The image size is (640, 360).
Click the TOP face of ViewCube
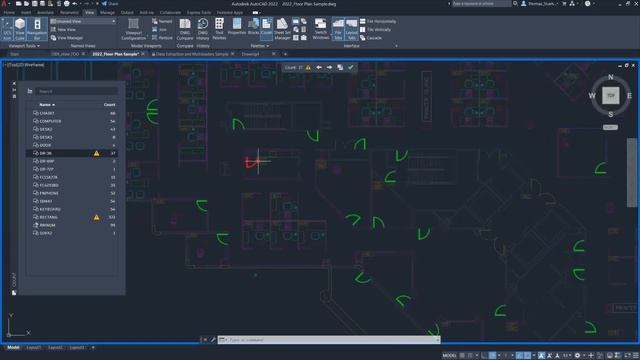pos(611,96)
